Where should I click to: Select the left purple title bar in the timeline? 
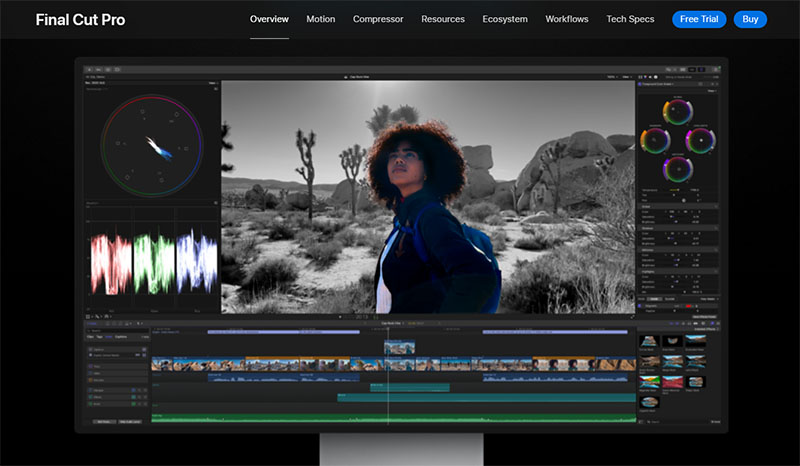(x=283, y=332)
